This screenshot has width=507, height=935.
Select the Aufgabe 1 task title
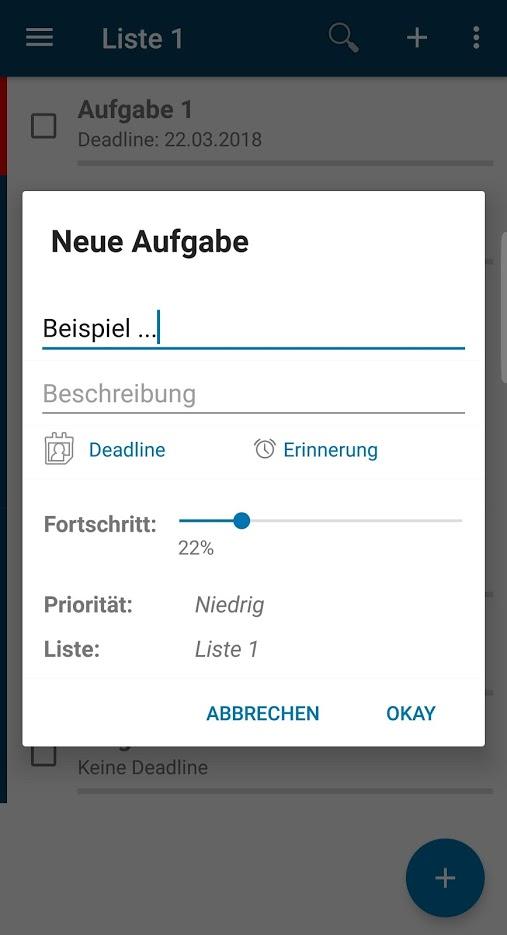click(x=135, y=110)
